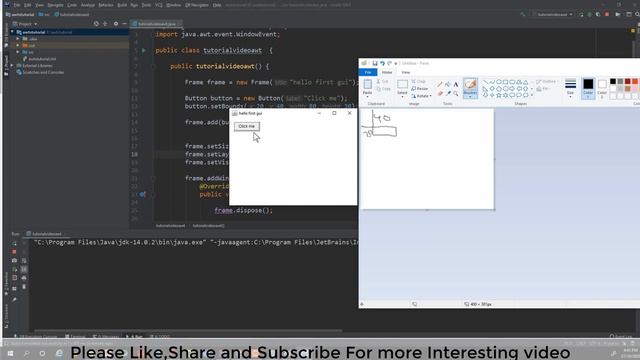Click the 'Click me' button in hello first gui
Viewport: 640px width, 360px height.
coord(247,127)
